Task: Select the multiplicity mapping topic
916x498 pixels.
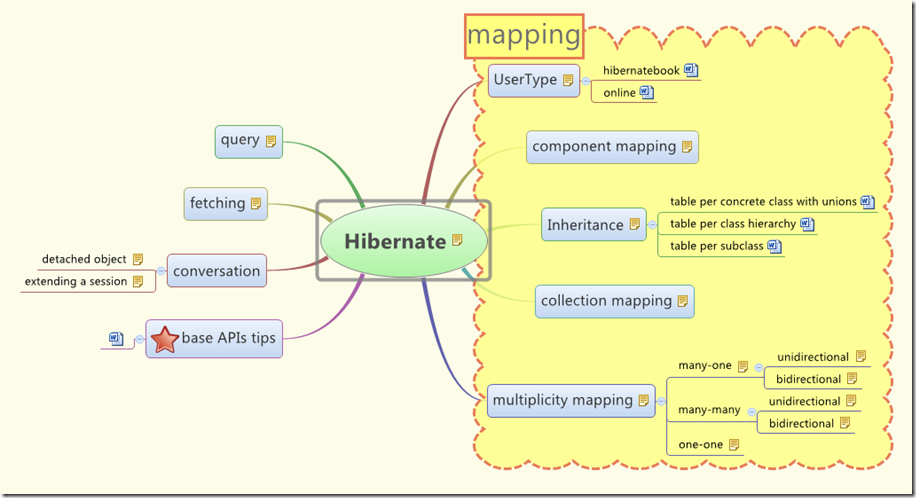Action: (571, 401)
